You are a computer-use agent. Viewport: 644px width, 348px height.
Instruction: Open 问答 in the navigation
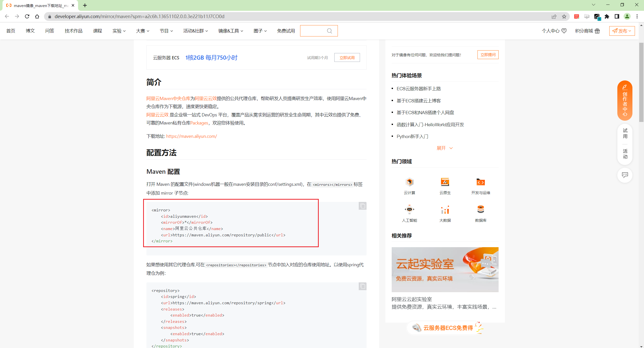tap(50, 31)
